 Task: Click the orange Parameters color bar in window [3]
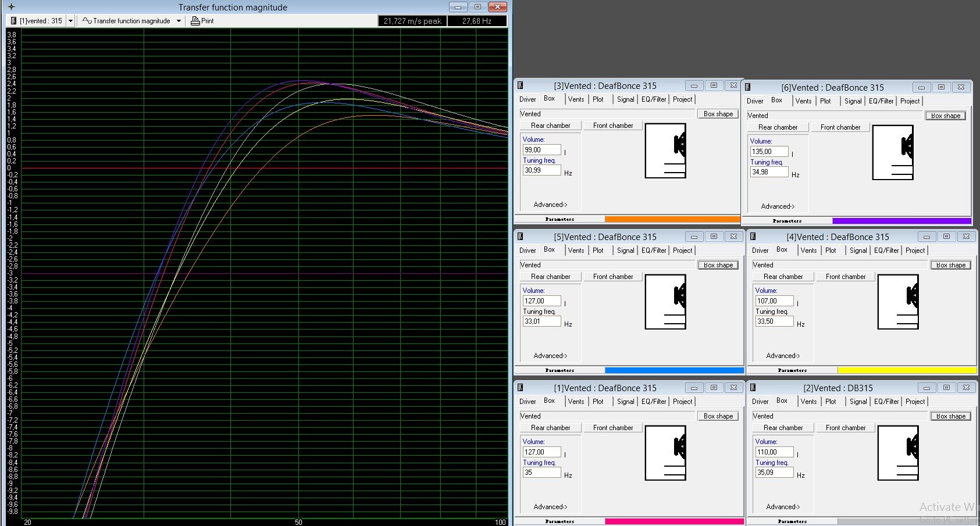(x=672, y=219)
